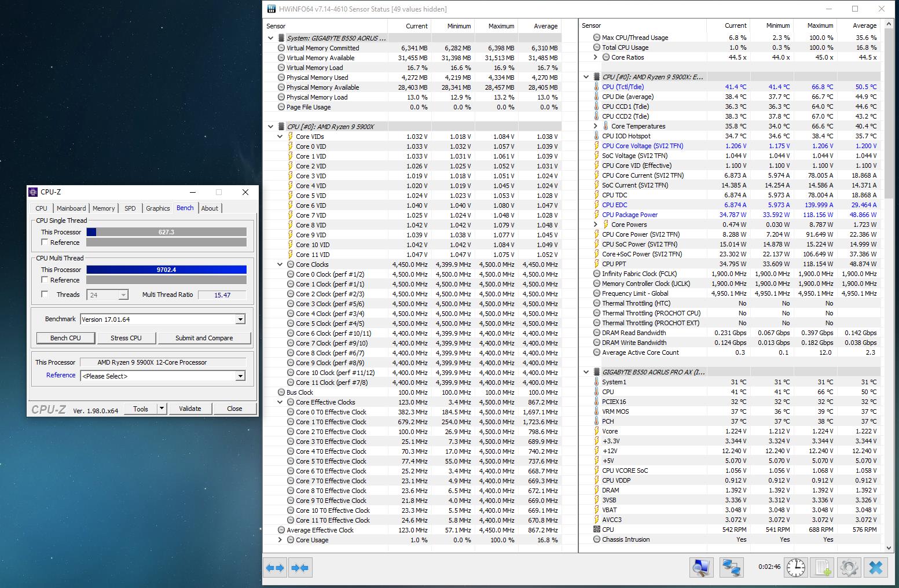Start logging with the sheet-plus icon
899x588 pixels.
pos(823,568)
